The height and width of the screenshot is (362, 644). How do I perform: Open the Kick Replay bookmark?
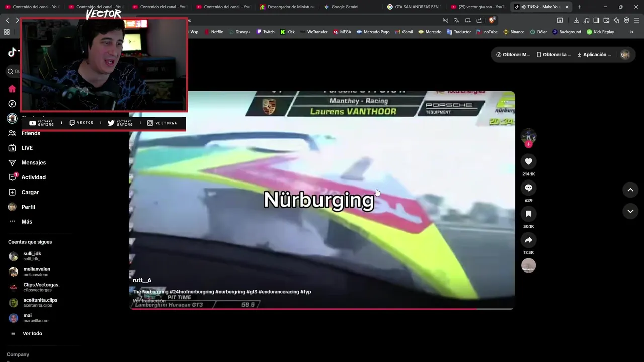pos(600,32)
